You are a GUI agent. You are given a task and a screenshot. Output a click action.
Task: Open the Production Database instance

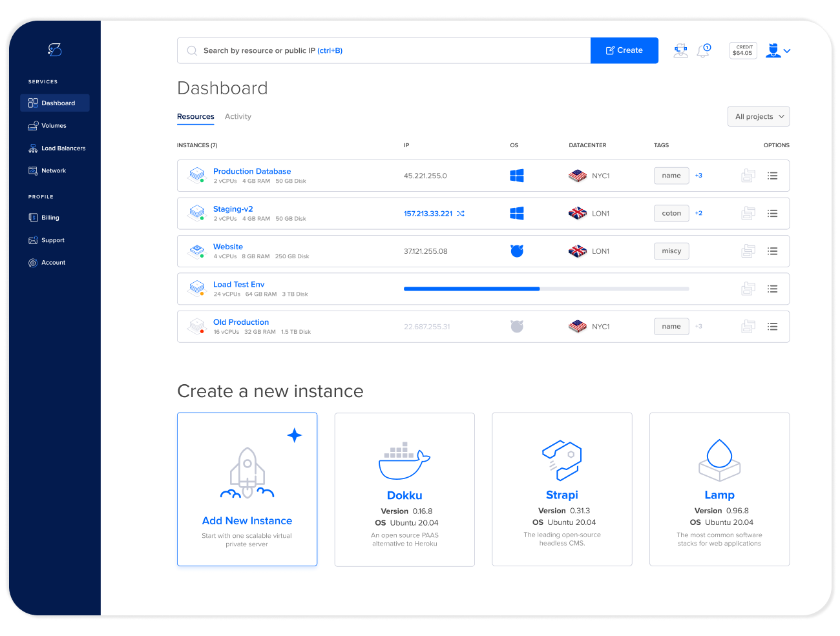click(252, 171)
